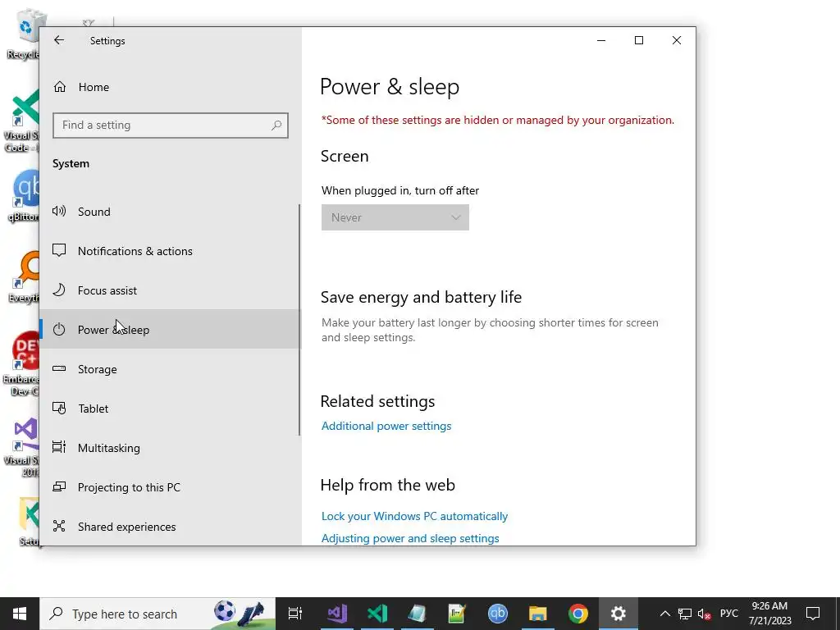Click the magnifier icon in Find a setting
This screenshot has height=630, width=840.
(x=276, y=125)
